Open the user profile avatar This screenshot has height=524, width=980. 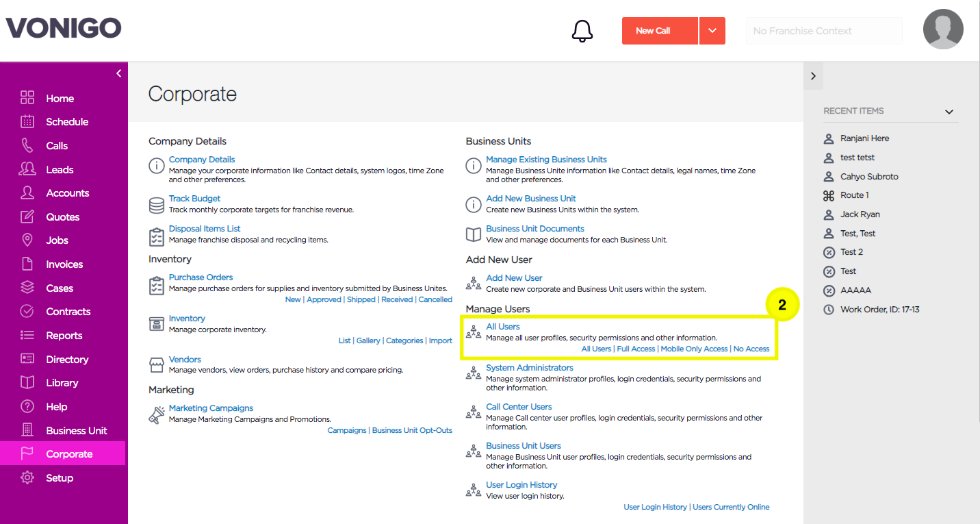tap(943, 29)
